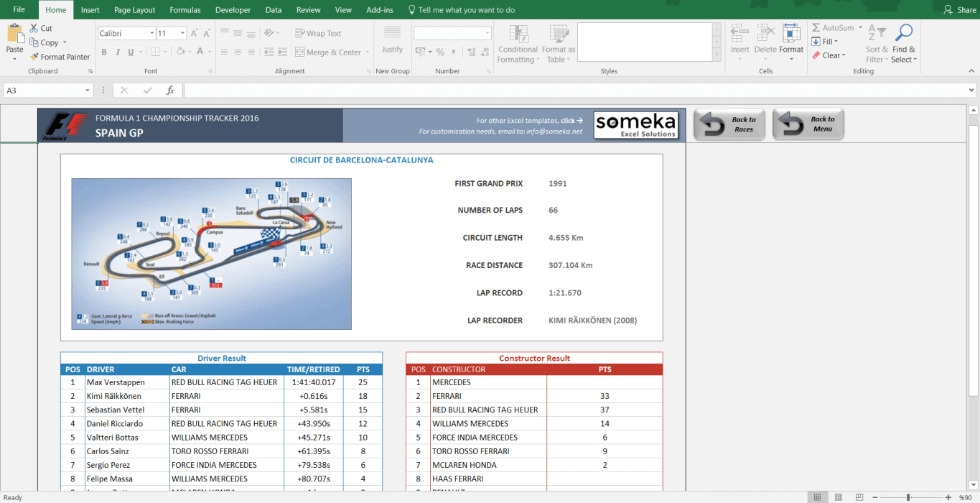This screenshot has width=980, height=503.
Task: Click the Font Color A button
Action: pos(200,52)
